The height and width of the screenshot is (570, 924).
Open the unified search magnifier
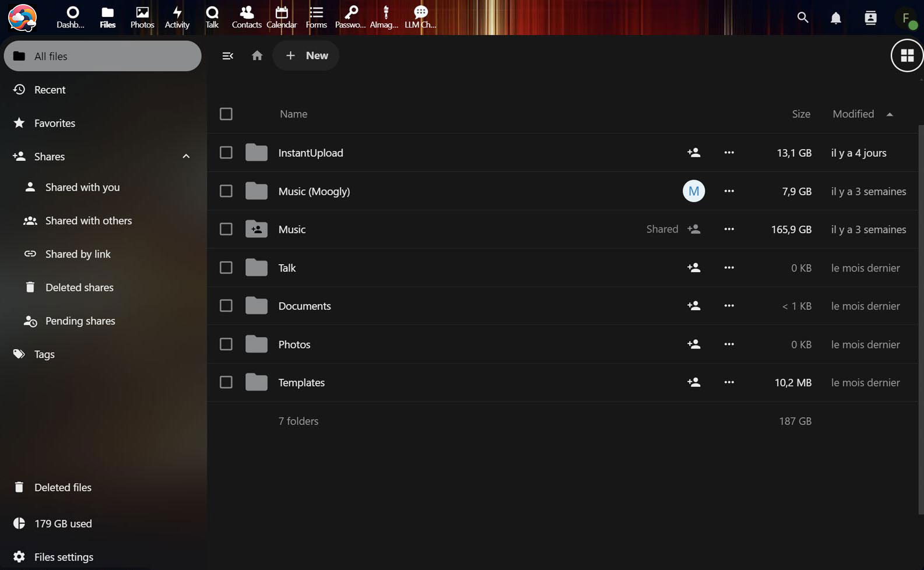tap(803, 17)
